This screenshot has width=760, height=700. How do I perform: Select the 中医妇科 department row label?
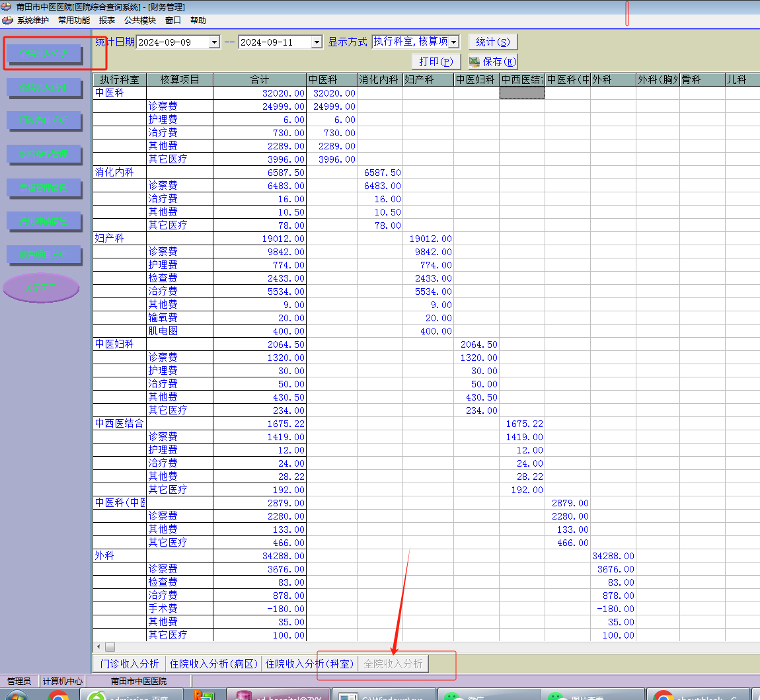pos(119,344)
